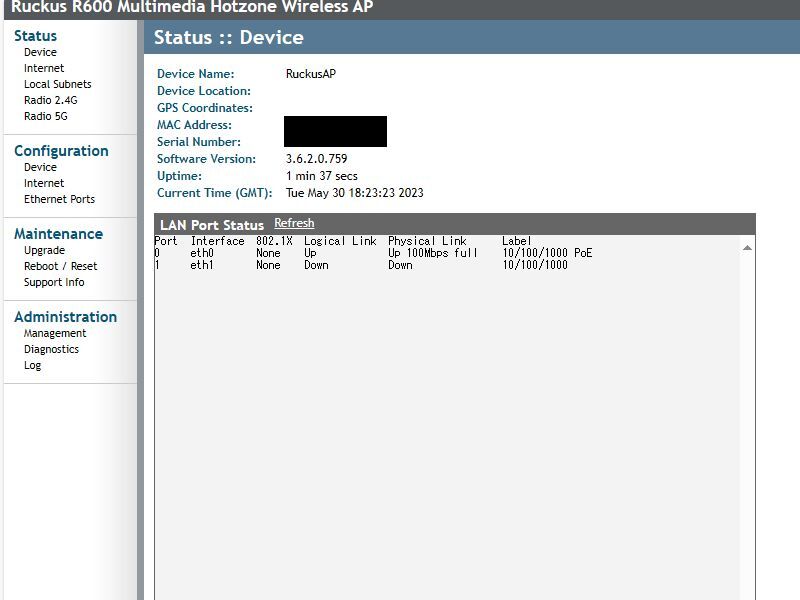Open Device under the Configuration section
The width and height of the screenshot is (800, 600).
tap(40, 167)
